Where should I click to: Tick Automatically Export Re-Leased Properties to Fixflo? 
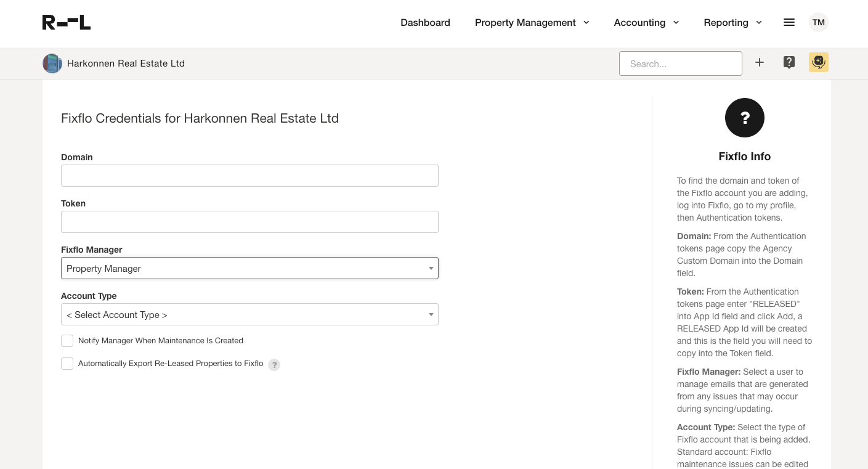click(x=67, y=364)
